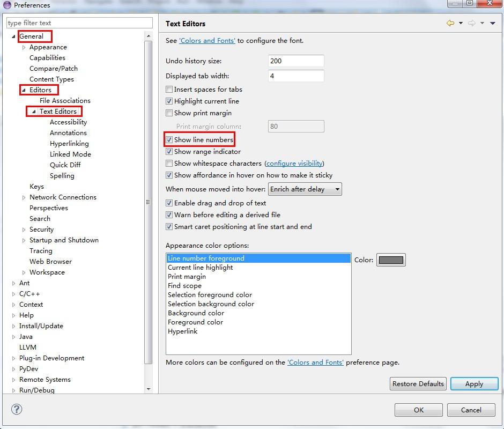The width and height of the screenshot is (504, 429).
Task: Expand the C/C++ preferences node
Action: click(13, 294)
